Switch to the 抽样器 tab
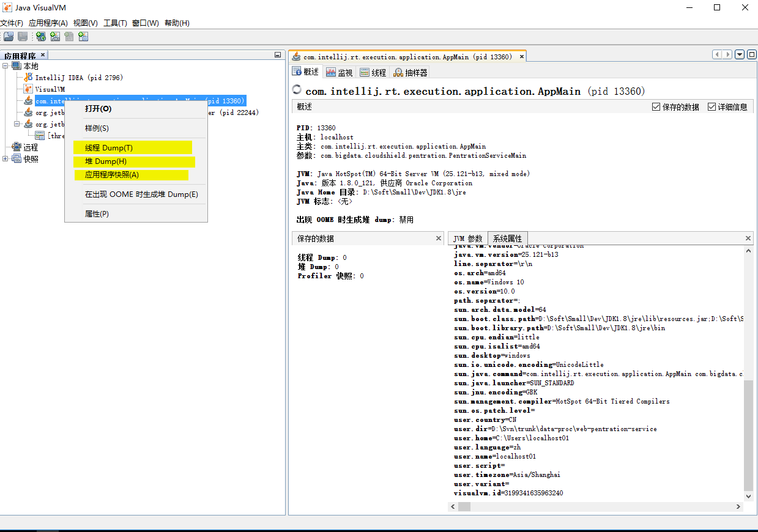This screenshot has width=758, height=532. point(410,72)
